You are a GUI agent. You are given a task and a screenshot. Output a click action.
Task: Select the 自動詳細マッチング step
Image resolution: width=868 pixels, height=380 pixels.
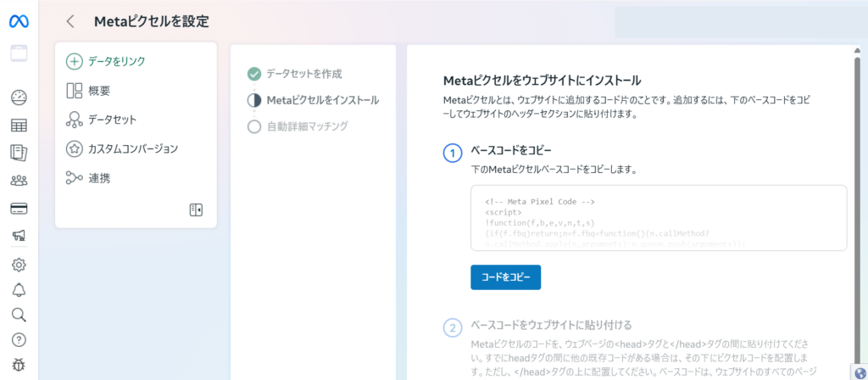click(x=307, y=127)
